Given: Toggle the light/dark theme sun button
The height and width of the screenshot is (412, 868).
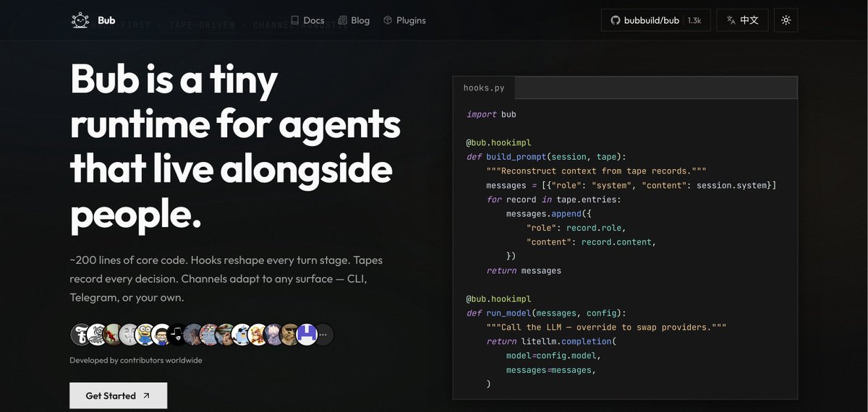Looking at the screenshot, I should [786, 20].
